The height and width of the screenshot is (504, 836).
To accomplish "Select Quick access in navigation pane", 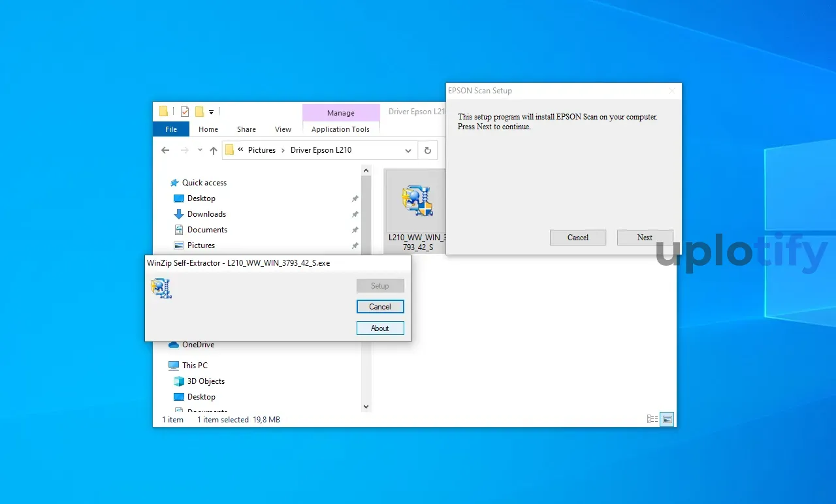I will click(204, 183).
